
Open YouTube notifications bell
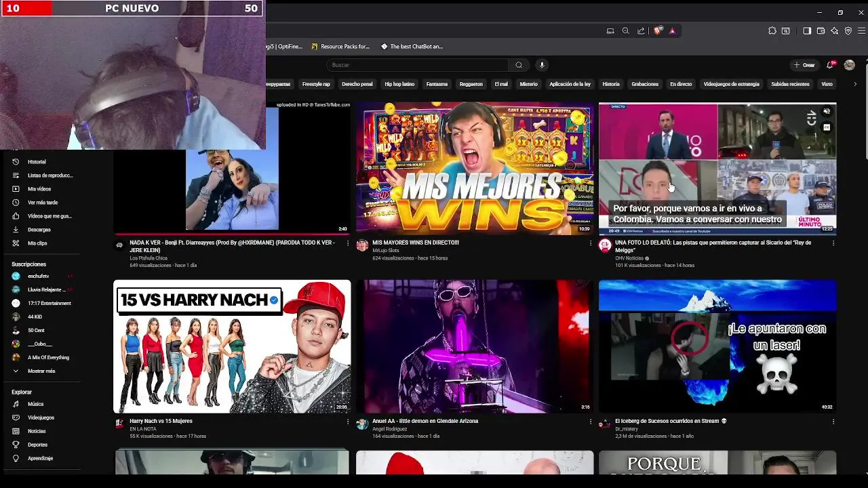[830, 65]
